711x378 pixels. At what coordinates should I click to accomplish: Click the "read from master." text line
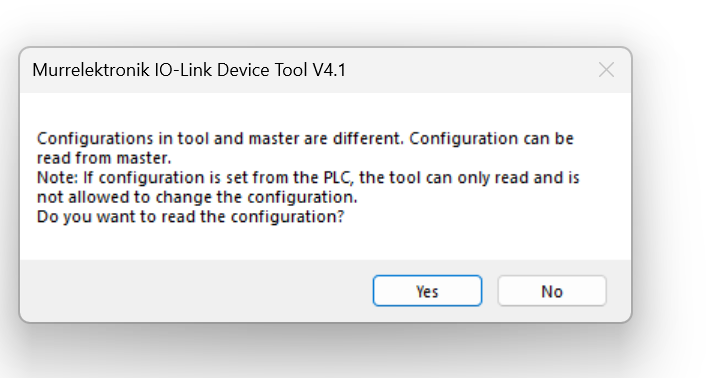104,158
